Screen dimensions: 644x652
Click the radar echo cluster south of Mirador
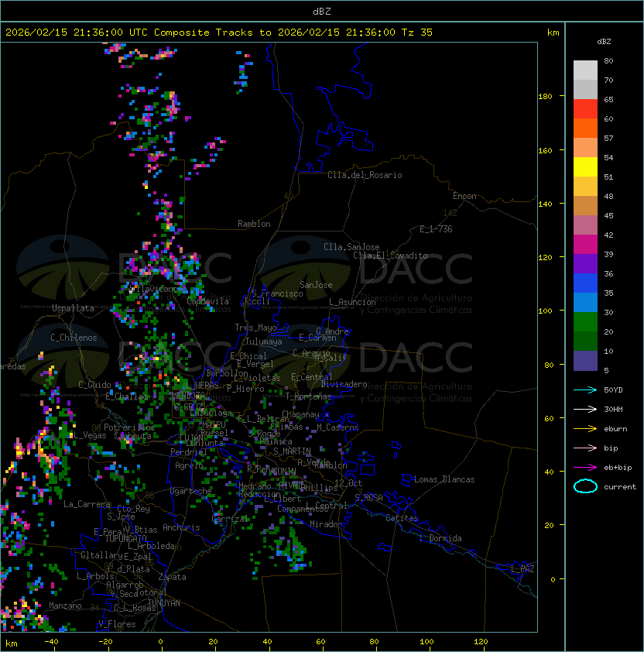coord(291,549)
